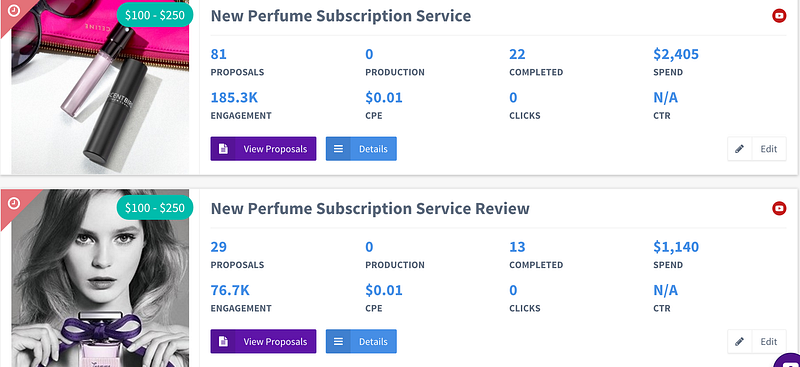Click list icon on second campaign's Details button
The height and width of the screenshot is (367, 800).
pos(338,341)
